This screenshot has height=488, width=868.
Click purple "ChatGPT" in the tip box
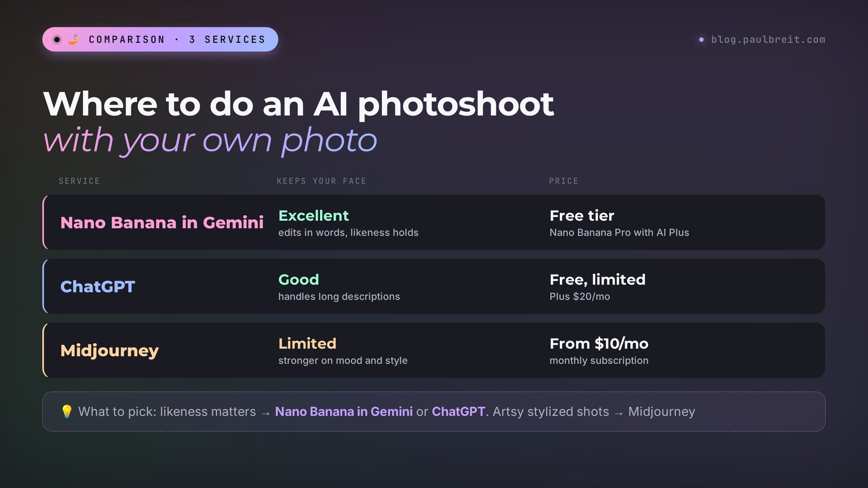pyautogui.click(x=458, y=412)
